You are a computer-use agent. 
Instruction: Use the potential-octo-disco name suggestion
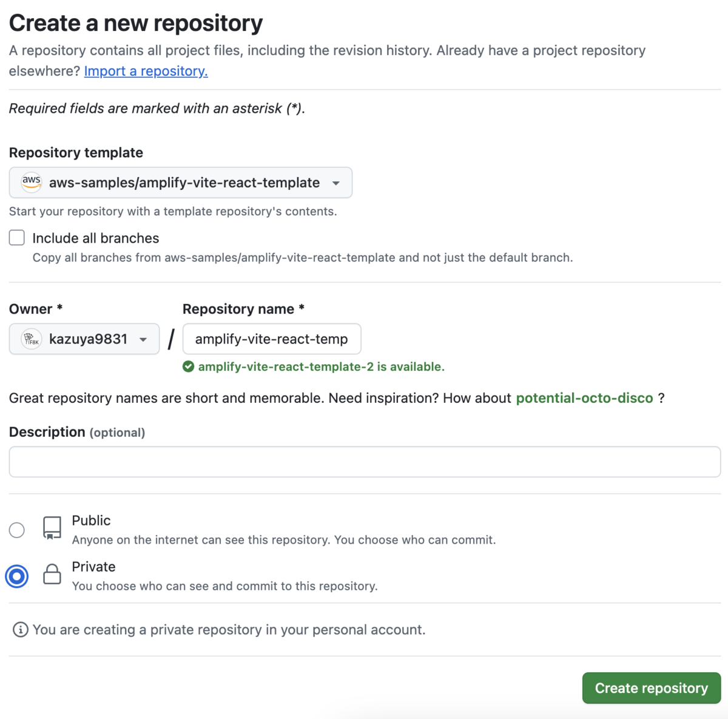click(x=584, y=398)
